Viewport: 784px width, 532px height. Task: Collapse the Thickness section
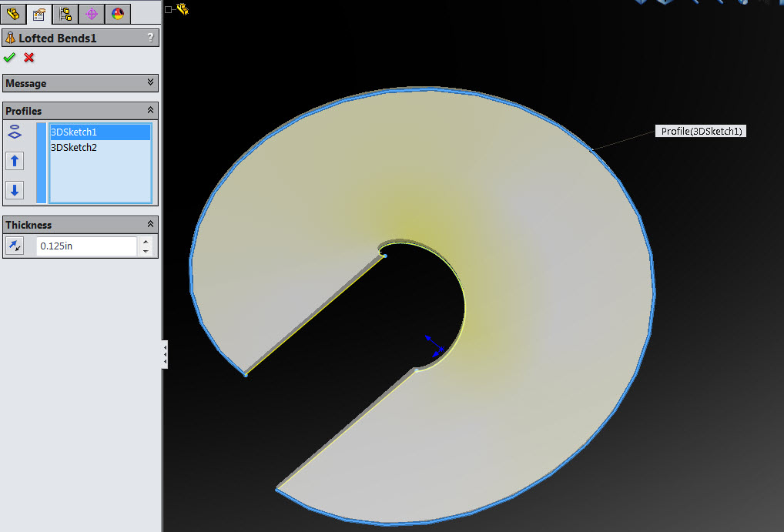(150, 224)
